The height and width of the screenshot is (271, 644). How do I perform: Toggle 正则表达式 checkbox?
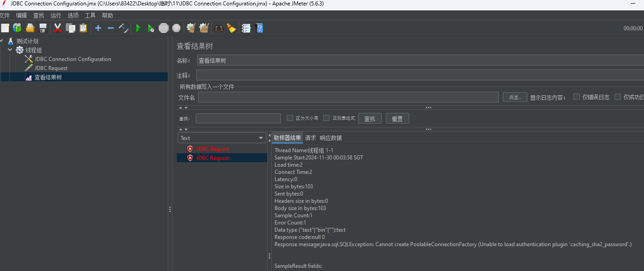327,118
